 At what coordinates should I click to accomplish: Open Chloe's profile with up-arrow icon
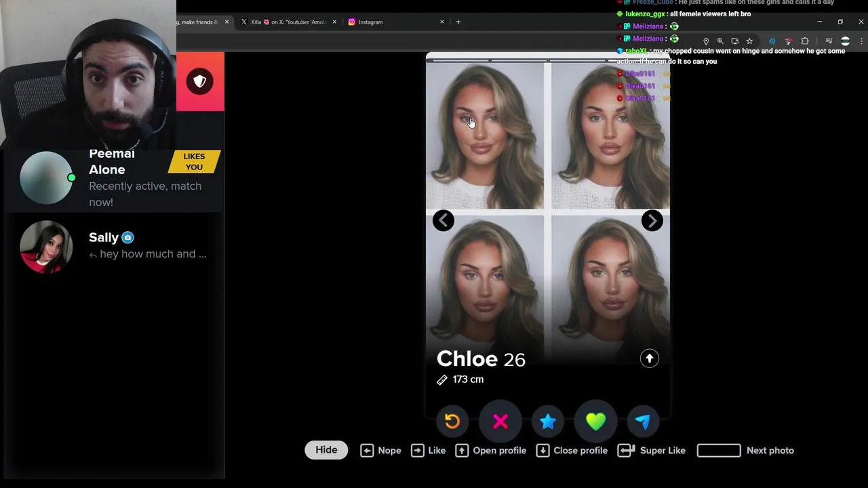[x=650, y=359]
